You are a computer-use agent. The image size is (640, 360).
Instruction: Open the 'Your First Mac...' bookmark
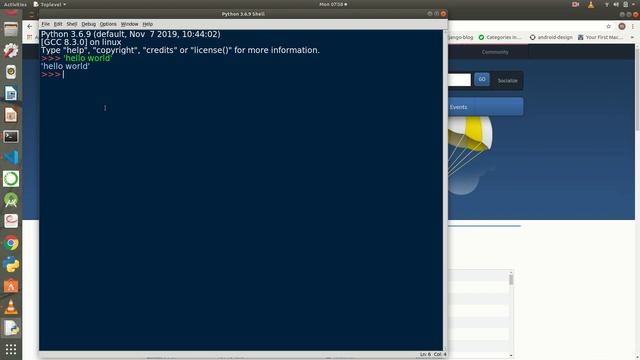(x=600, y=37)
